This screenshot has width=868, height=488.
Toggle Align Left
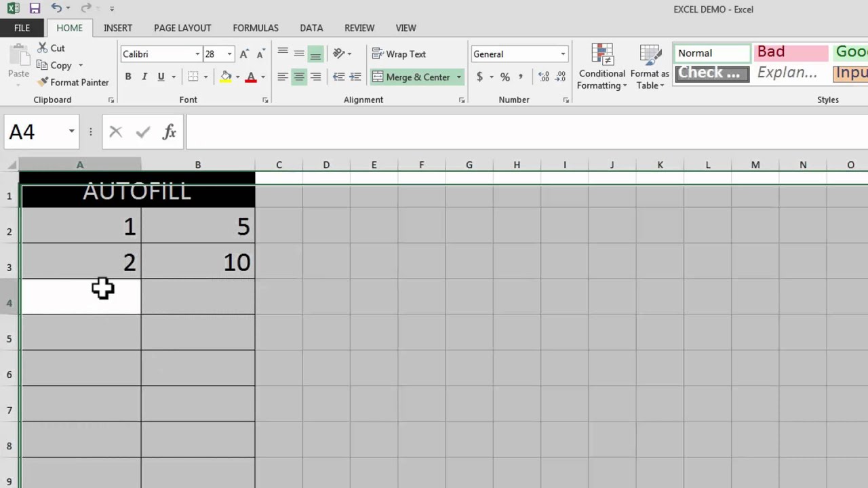coord(283,77)
